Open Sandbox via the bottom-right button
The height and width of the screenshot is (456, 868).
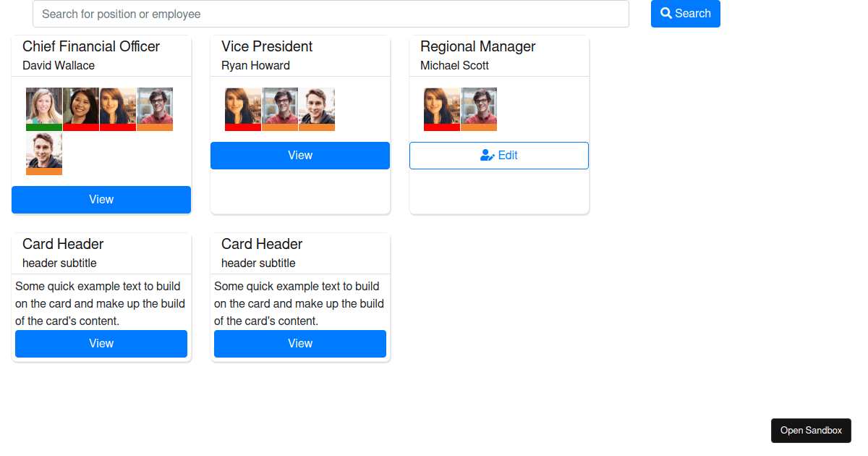coord(811,430)
